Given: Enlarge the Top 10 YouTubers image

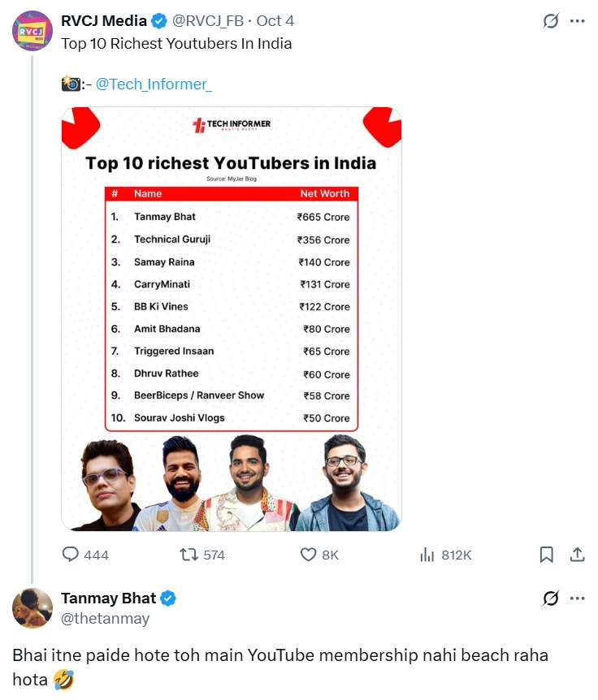Looking at the screenshot, I should (230, 317).
